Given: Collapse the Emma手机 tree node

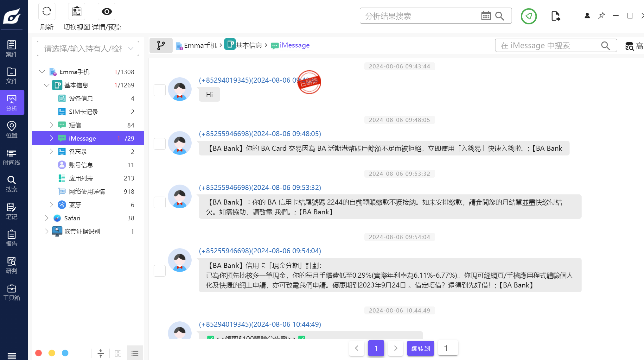Looking at the screenshot, I should (42, 72).
